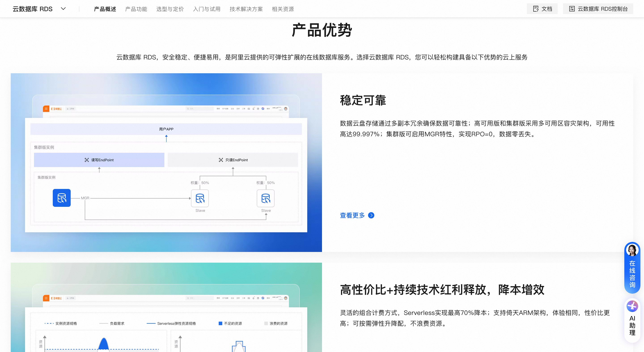Switch to the 产品功能 tab
Image resolution: width=644 pixels, height=352 pixels.
136,9
